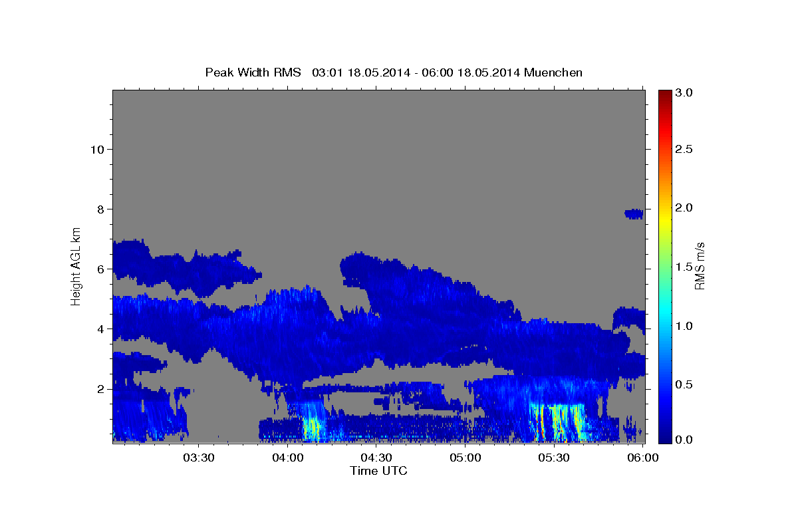This screenshot has width=798, height=532.
Task: Click the dark red top of colorbar
Action: (664, 95)
